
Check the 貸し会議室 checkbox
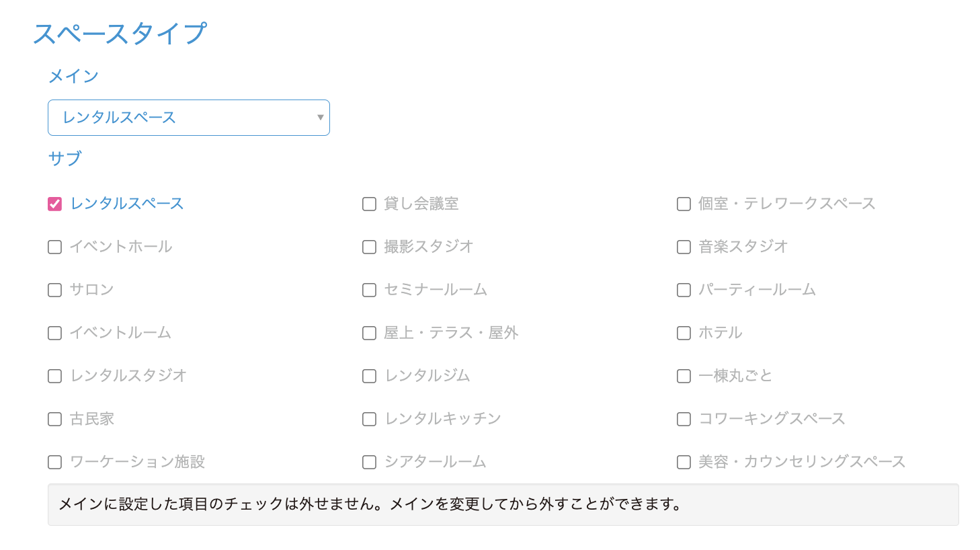pyautogui.click(x=369, y=204)
